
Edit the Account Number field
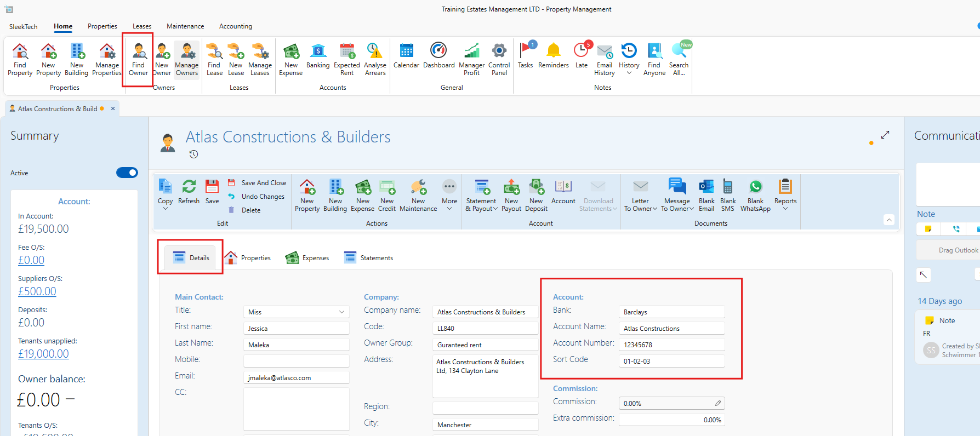(x=672, y=345)
